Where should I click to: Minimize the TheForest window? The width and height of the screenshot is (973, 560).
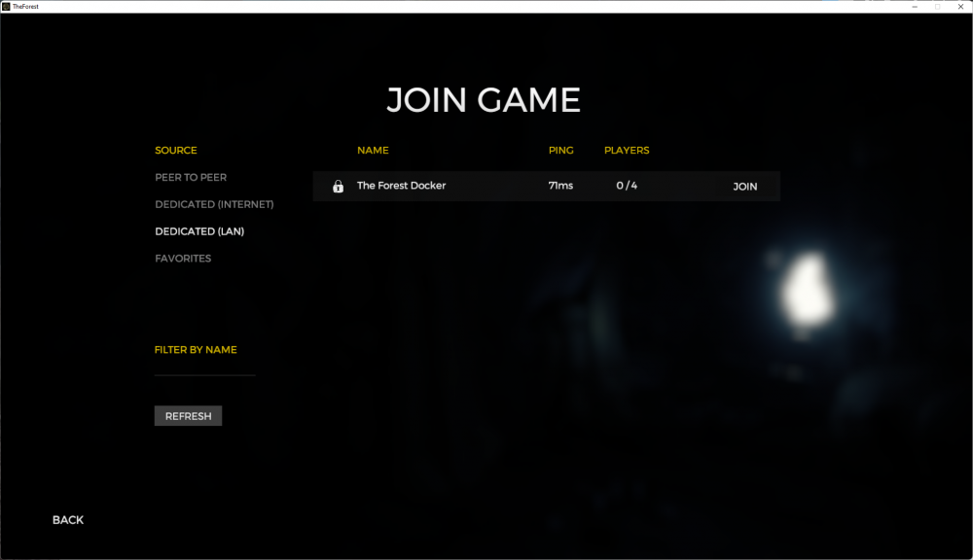[915, 6]
